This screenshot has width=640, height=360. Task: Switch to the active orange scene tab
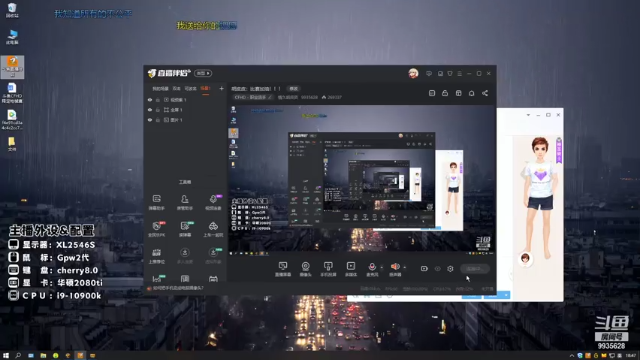click(x=205, y=89)
